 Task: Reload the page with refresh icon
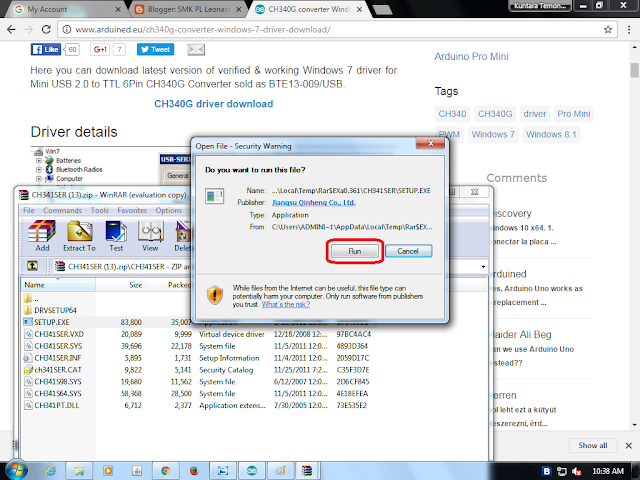[46, 29]
